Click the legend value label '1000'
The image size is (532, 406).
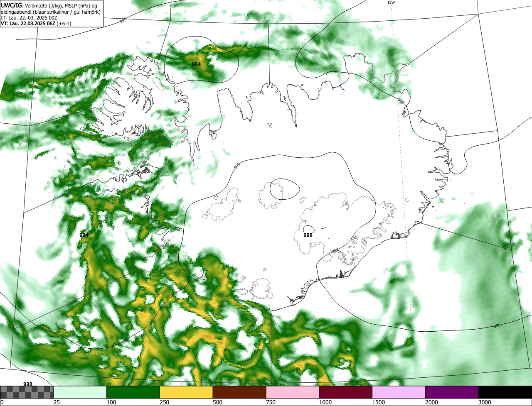[x=325, y=402]
